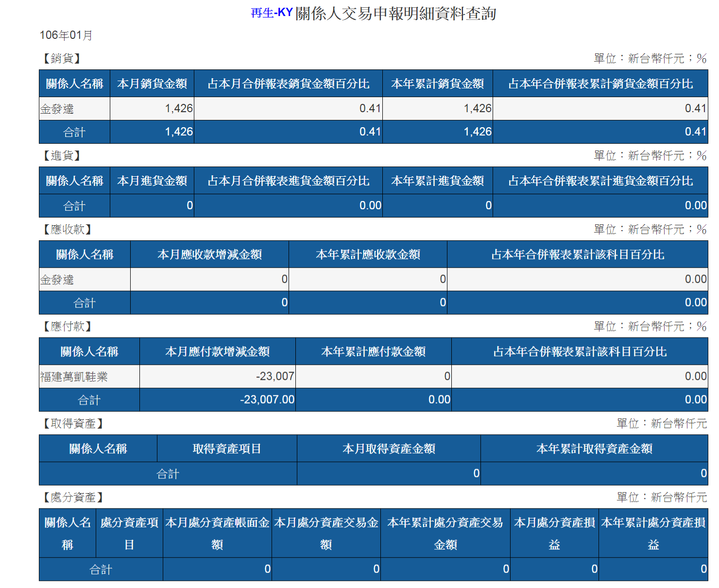
Task: Click the 合計 row label in the 應付款 table
Action: 89,400
